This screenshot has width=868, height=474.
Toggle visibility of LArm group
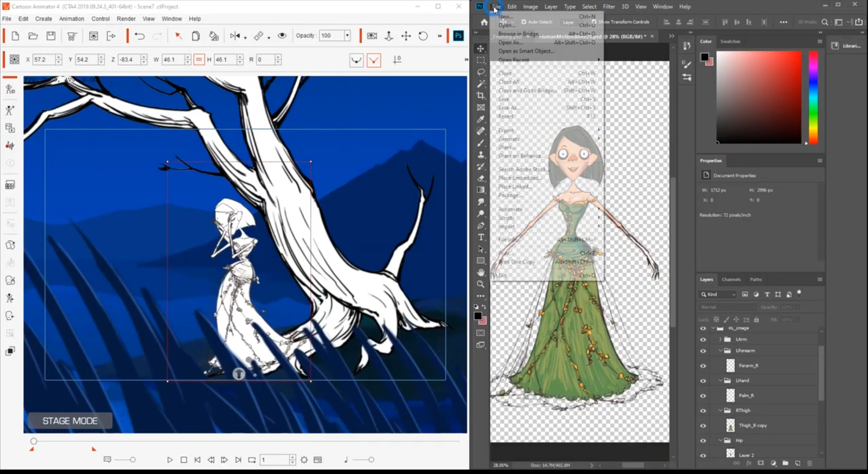coord(703,340)
